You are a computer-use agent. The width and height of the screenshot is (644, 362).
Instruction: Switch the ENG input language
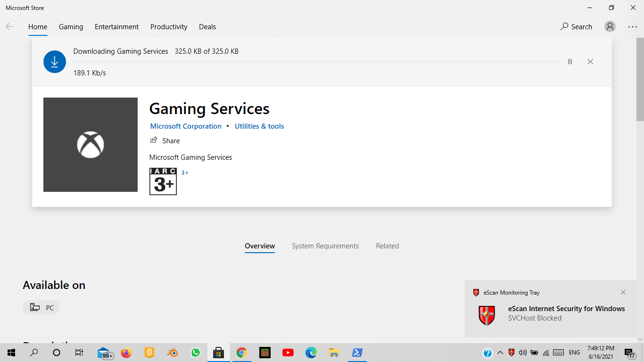[x=574, y=353]
